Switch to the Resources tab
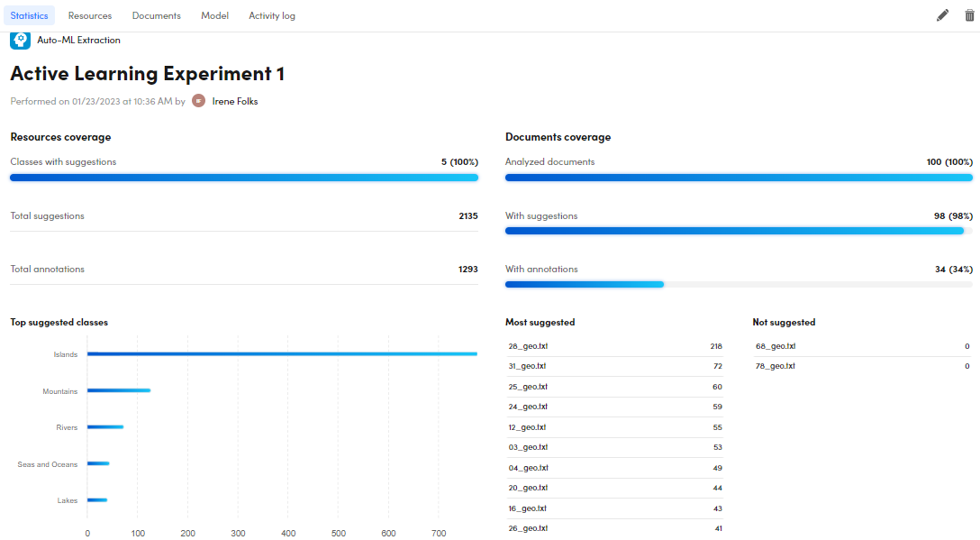This screenshot has width=980, height=540. [x=90, y=15]
